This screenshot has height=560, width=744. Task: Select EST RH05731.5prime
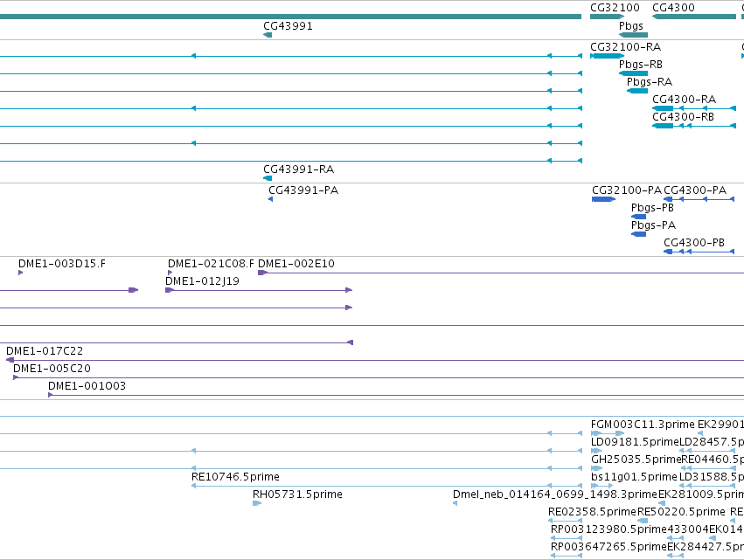pos(257,503)
